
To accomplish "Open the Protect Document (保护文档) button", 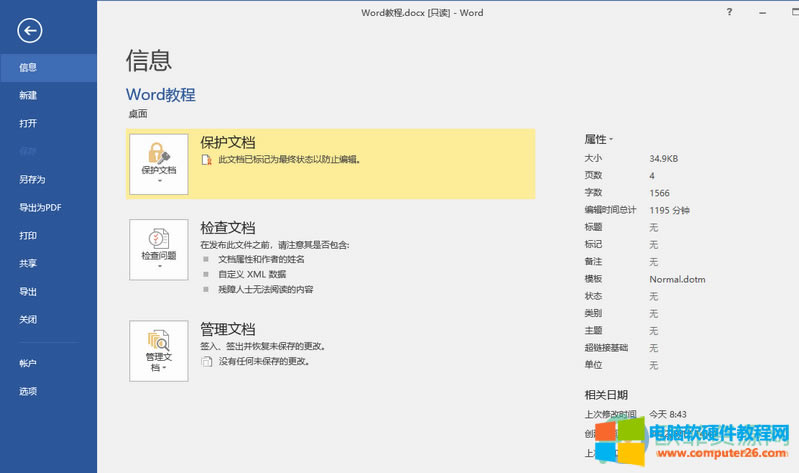I will [159, 162].
